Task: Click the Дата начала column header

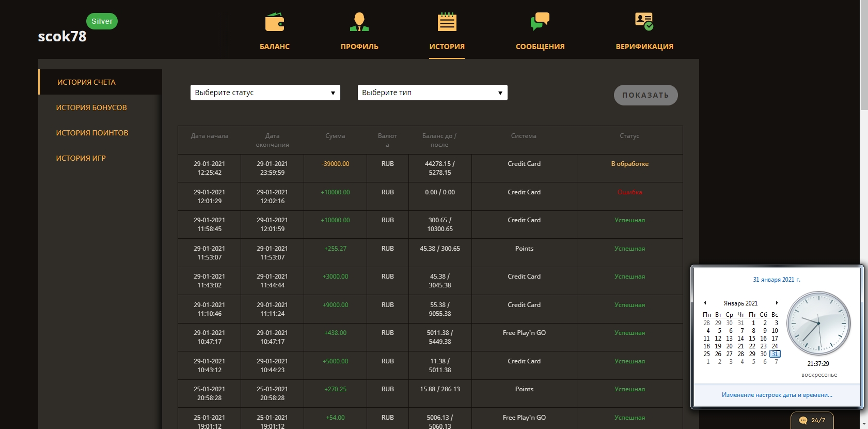Action: (x=210, y=136)
